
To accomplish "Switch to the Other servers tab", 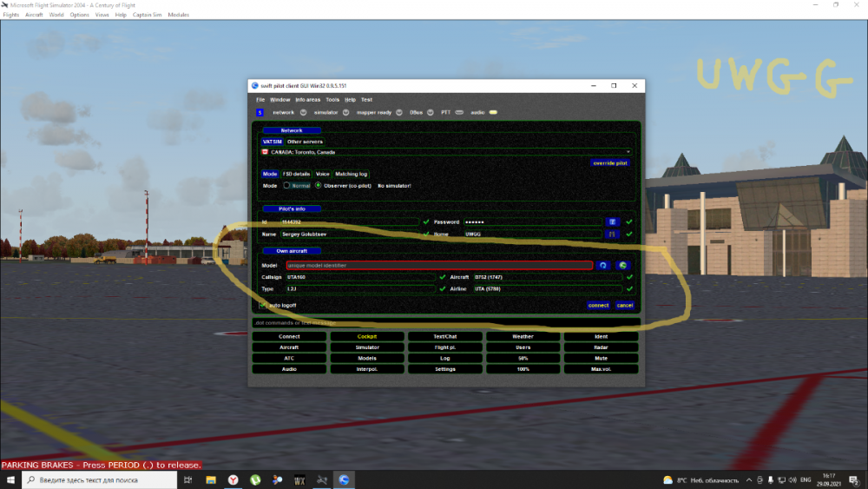I will 305,142.
